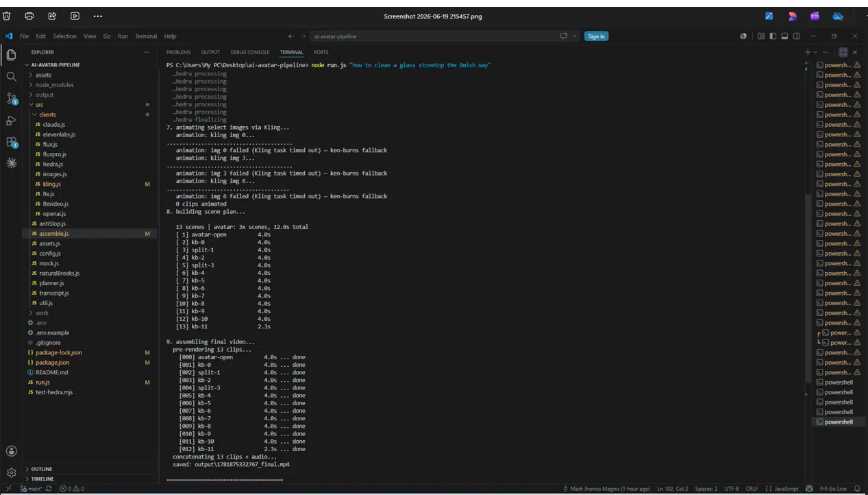
Task: Open Source Control view in activity bar
Action: [x=11, y=99]
